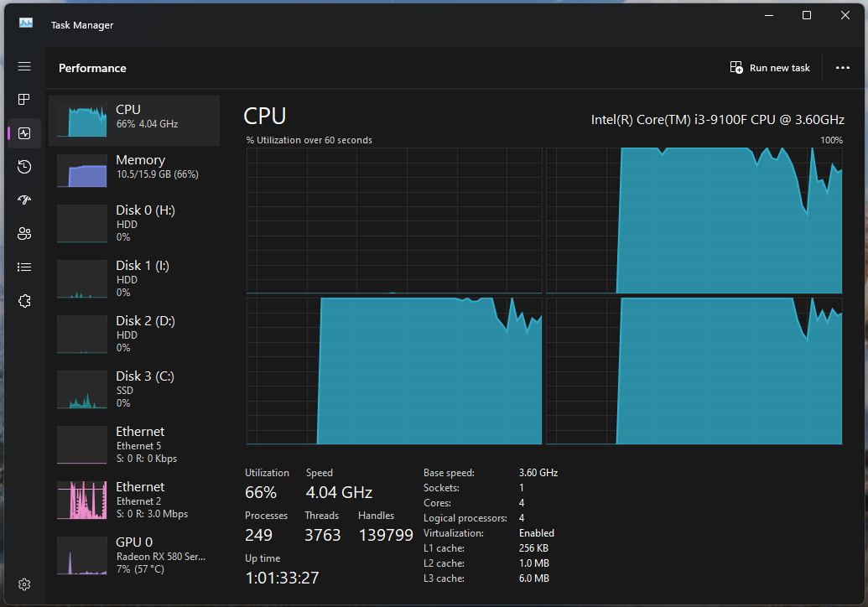This screenshot has width=868, height=607.
Task: Select the Memory performance item
Action: 134,170
